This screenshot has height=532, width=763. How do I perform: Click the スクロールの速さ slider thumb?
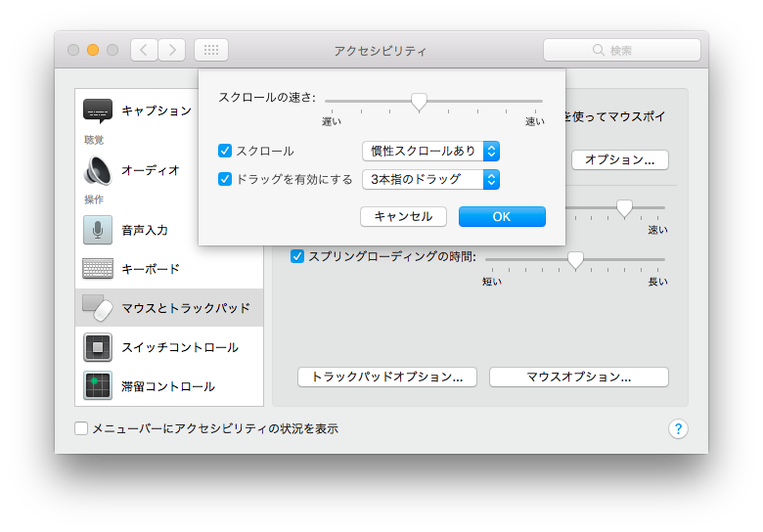419,102
